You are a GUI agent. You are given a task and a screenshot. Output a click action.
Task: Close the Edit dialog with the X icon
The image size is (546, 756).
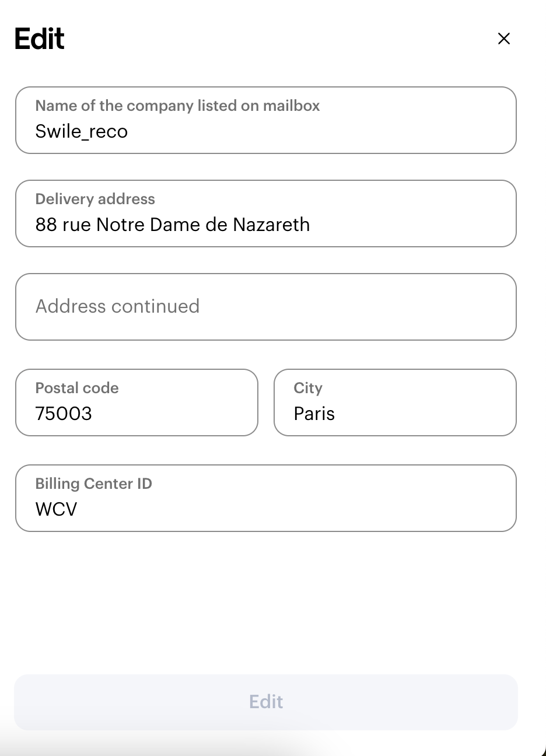click(503, 38)
